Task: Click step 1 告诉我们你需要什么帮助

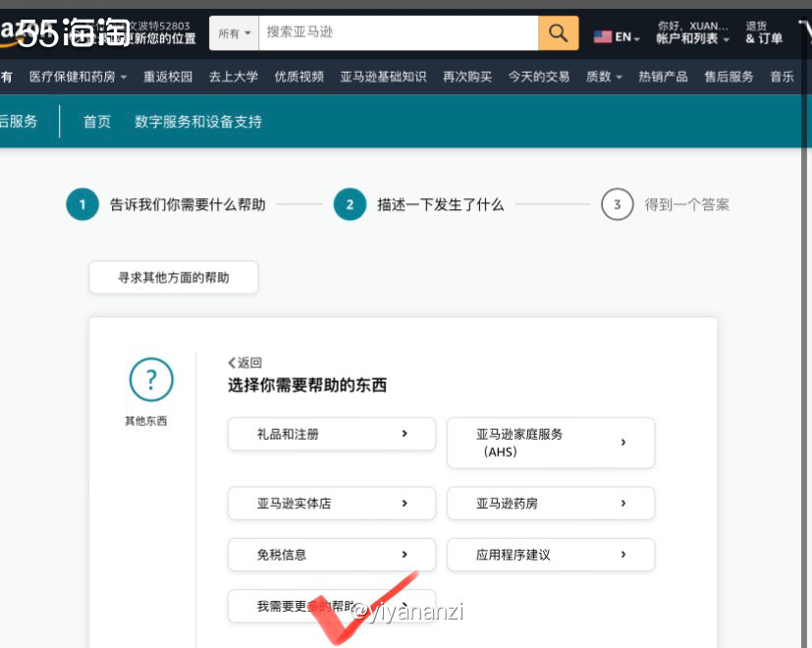Action: [x=166, y=204]
